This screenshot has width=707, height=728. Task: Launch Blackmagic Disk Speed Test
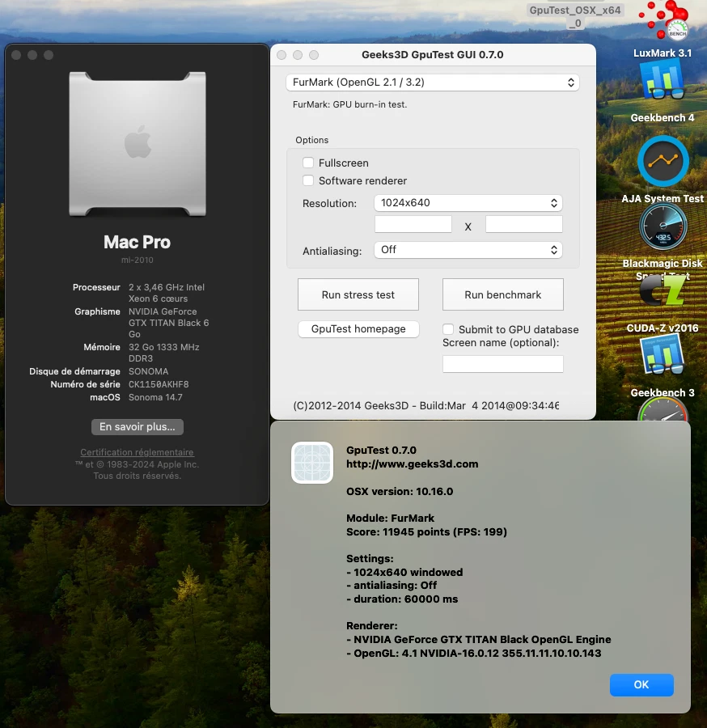663,226
